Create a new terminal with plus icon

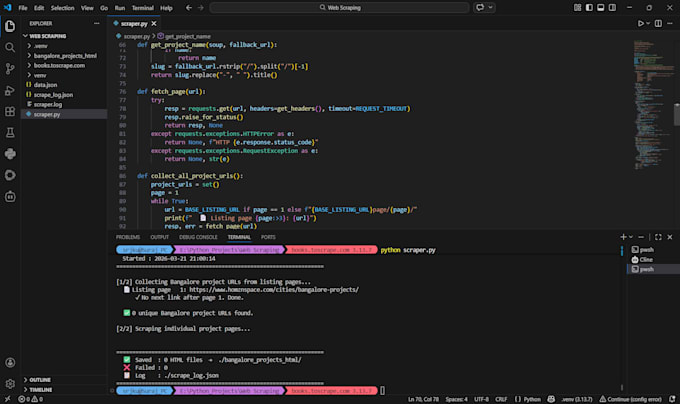(x=623, y=237)
